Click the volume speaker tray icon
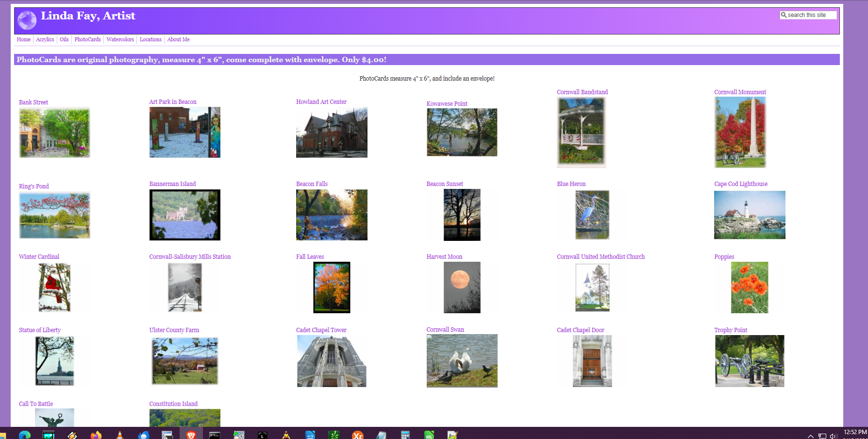The image size is (868, 439). (x=834, y=436)
